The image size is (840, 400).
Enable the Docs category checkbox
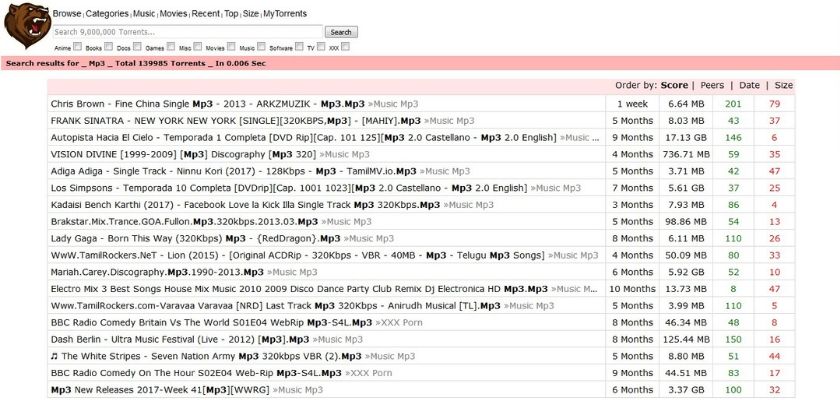point(137,47)
